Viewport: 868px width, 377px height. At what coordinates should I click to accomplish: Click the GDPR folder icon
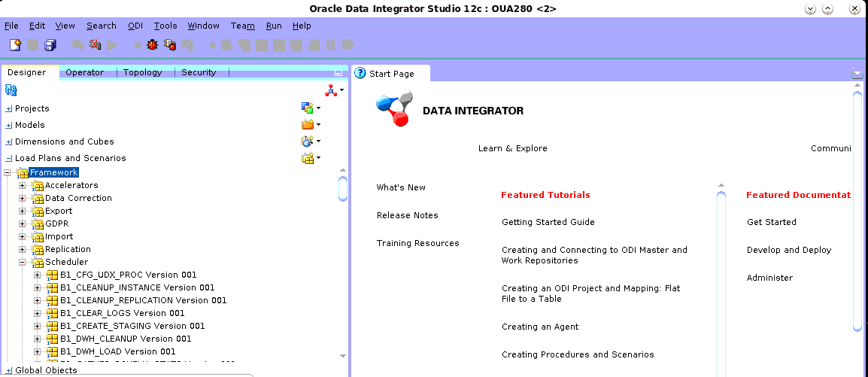[38, 223]
